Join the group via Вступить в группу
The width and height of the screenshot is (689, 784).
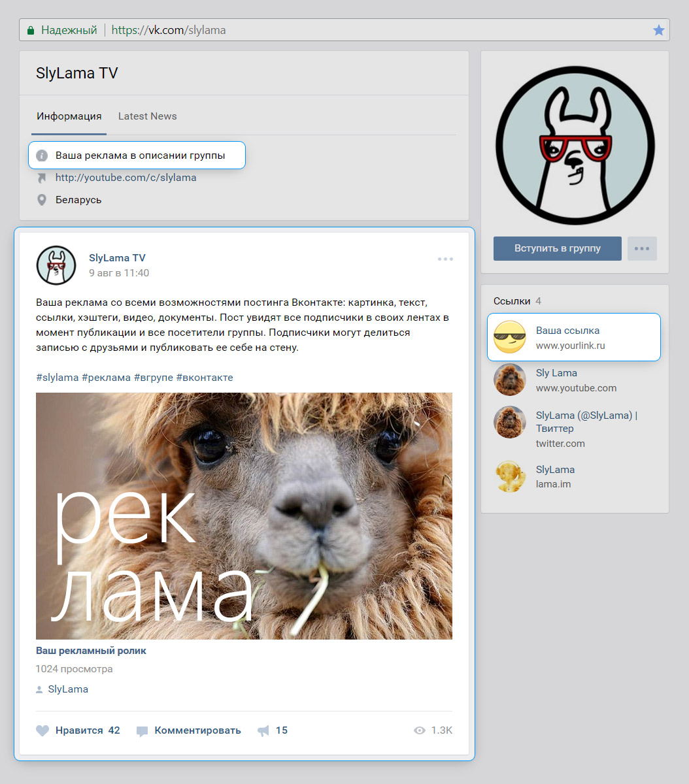[x=558, y=248]
